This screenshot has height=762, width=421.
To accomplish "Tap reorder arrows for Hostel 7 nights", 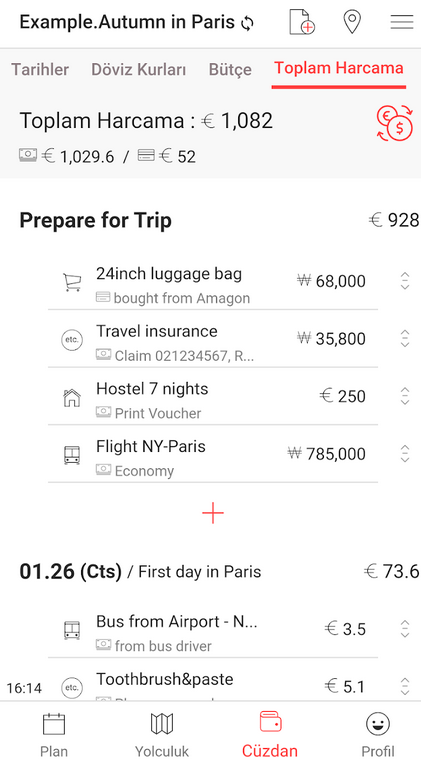I will point(404,396).
